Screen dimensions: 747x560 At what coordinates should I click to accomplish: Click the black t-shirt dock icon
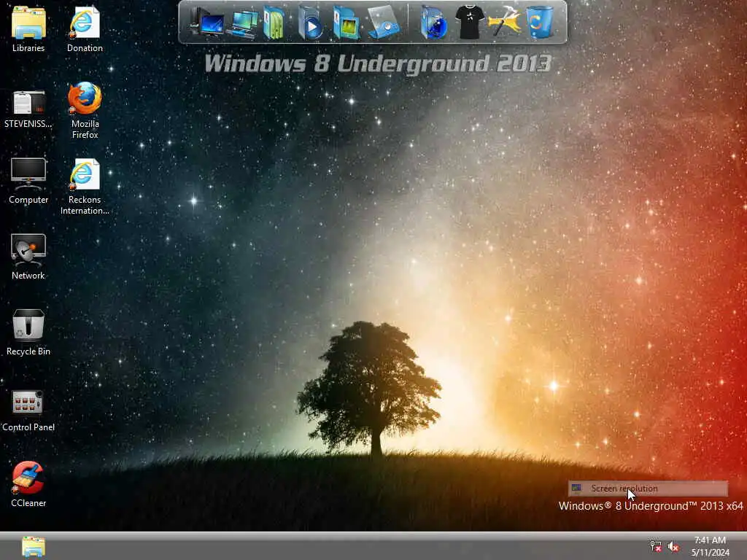coord(469,22)
